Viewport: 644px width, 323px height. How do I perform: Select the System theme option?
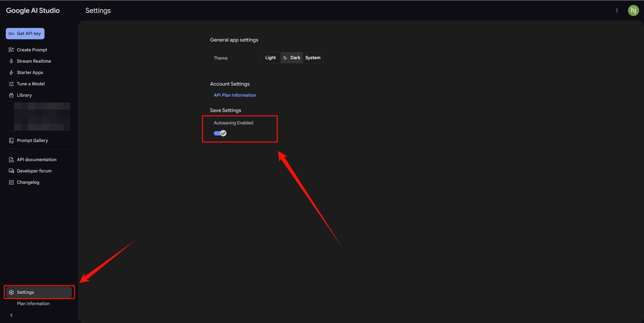(x=313, y=58)
